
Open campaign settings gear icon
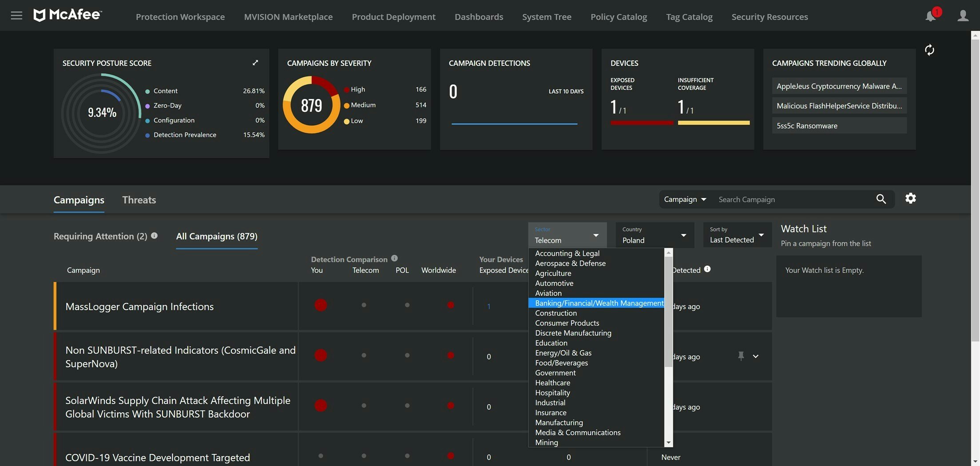911,198
